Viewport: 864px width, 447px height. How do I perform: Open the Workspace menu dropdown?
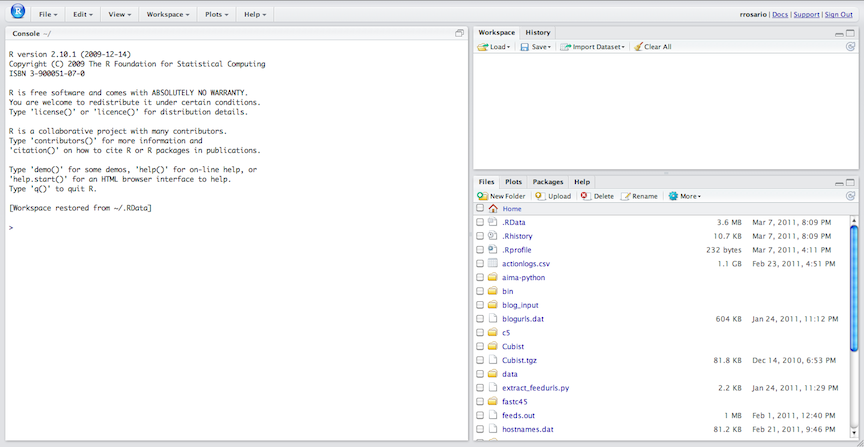(168, 14)
